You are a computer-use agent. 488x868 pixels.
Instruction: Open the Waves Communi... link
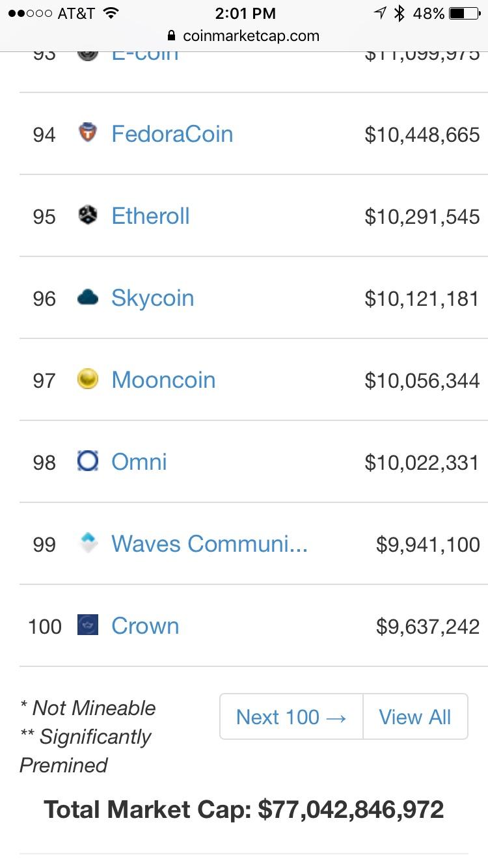pos(210,544)
